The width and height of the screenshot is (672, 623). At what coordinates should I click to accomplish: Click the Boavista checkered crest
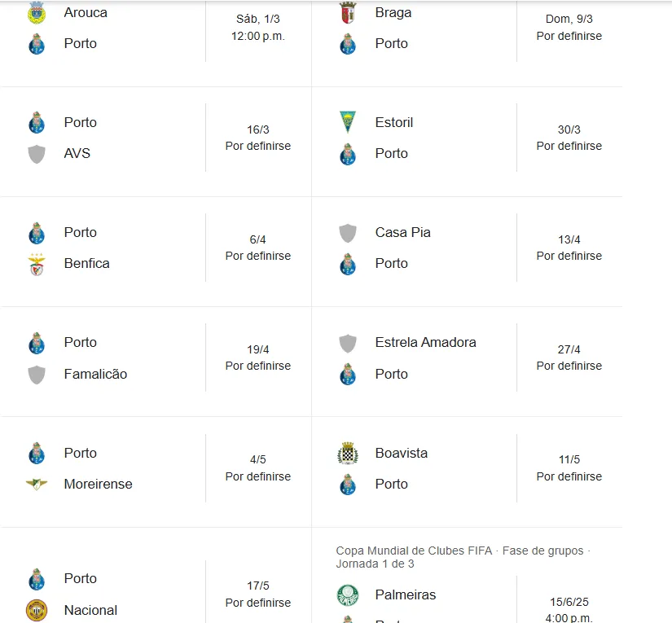pos(347,453)
